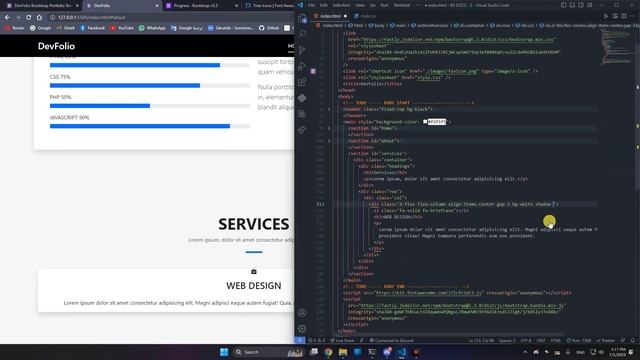
Task: Open the Explorer view in VS Code
Action: (x=302, y=18)
